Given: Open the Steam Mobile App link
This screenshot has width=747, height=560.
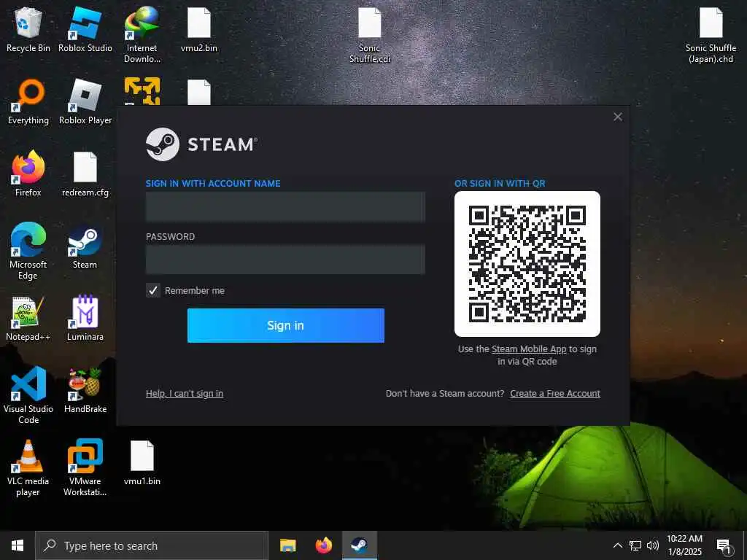Looking at the screenshot, I should (529, 349).
